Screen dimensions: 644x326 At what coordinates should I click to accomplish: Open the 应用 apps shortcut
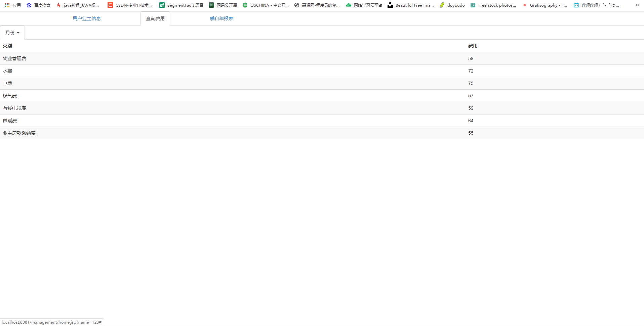pos(13,5)
